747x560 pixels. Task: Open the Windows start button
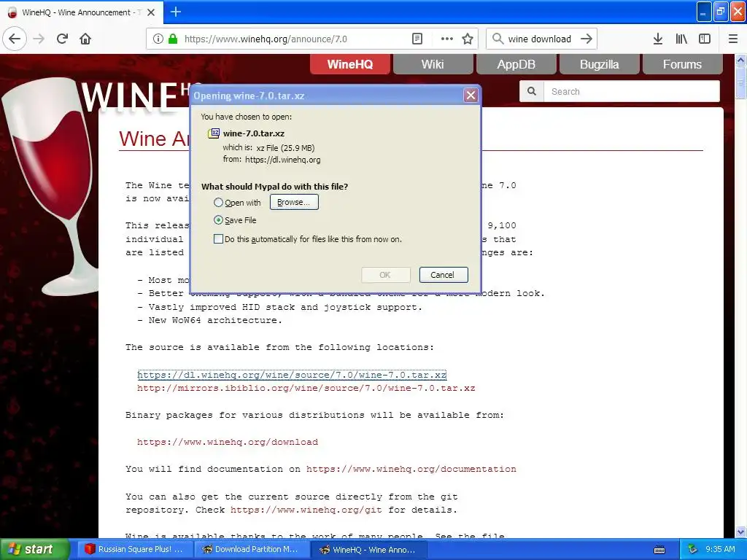coord(34,550)
